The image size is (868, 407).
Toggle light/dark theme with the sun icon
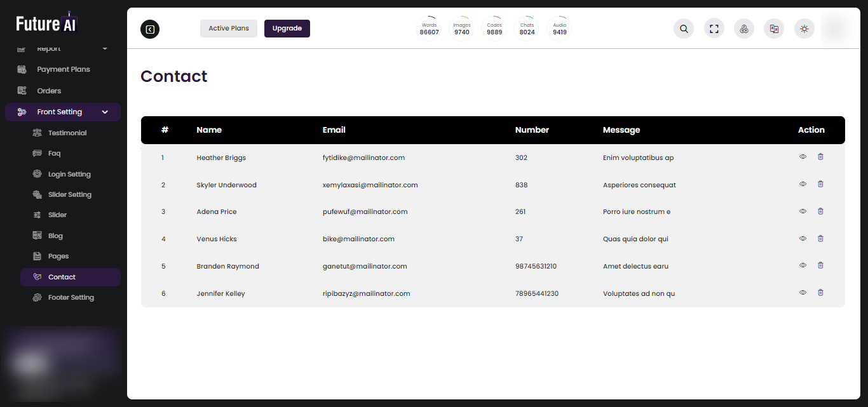804,29
